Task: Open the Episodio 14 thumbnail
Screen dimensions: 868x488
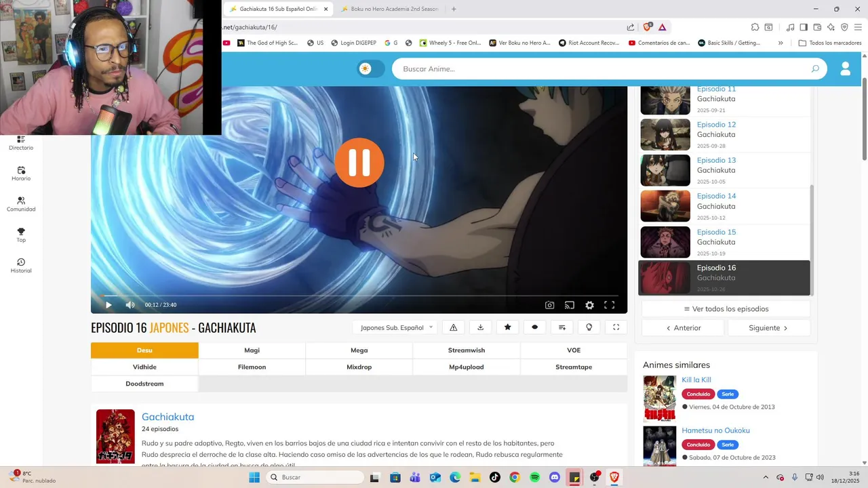Action: tap(665, 206)
